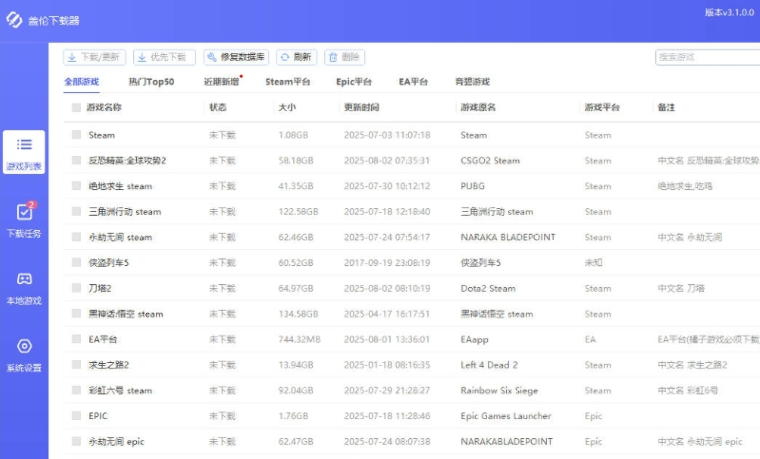This screenshot has width=760, height=459.
Task: Click the 2025-07-03 11:07:18 update time
Action: (387, 135)
